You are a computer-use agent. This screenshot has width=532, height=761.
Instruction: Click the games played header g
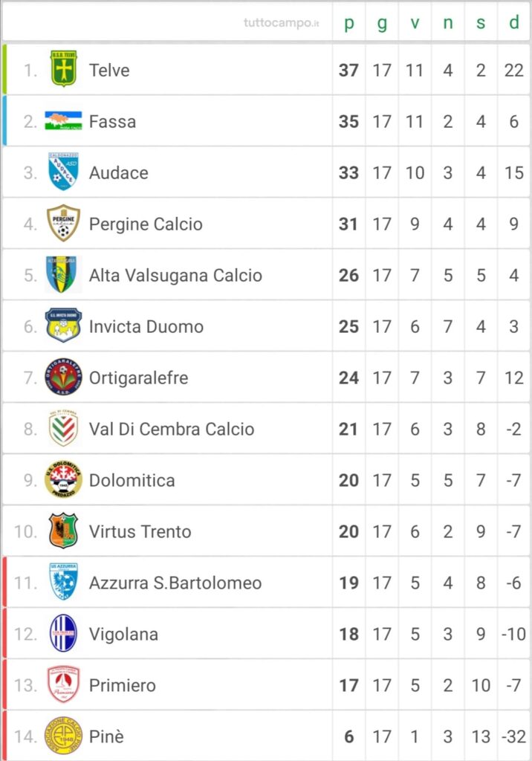pyautogui.click(x=382, y=23)
